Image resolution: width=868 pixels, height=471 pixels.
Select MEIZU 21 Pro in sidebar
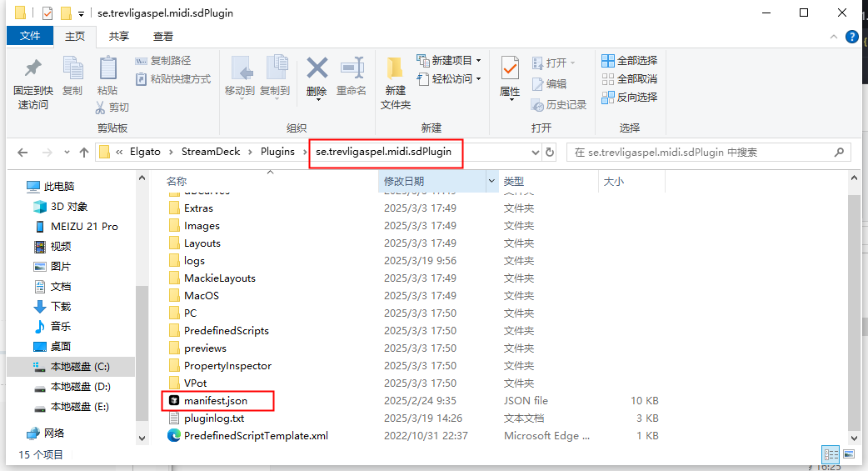click(77, 227)
